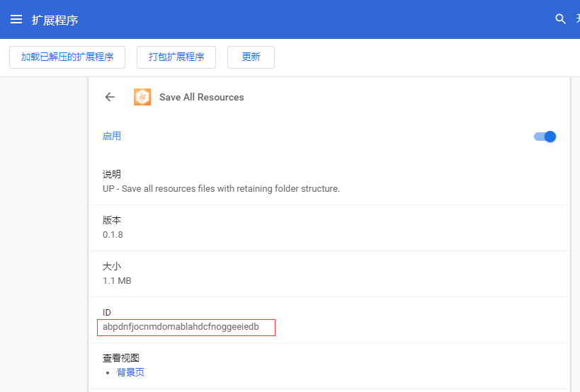Click the 版本 section label
Screen dimensions: 580x392
tap(112, 220)
